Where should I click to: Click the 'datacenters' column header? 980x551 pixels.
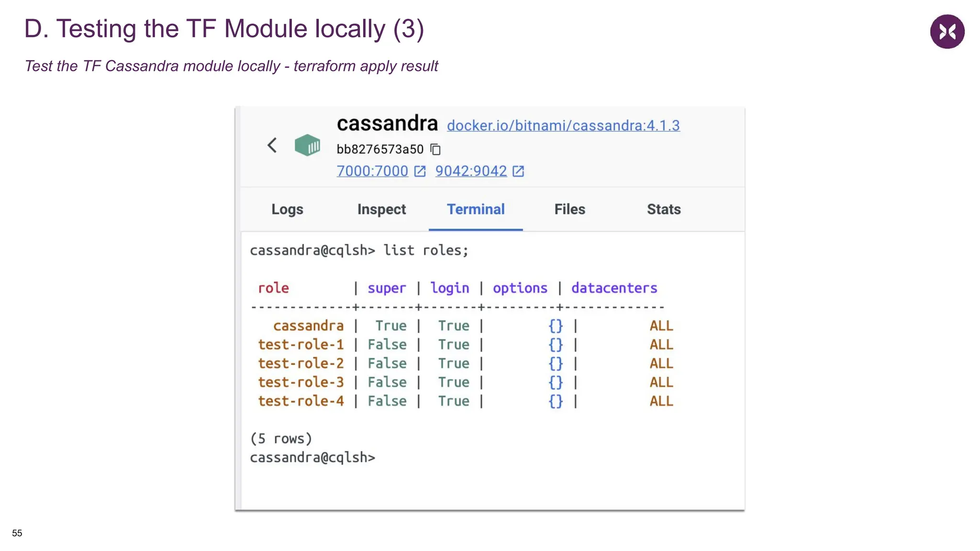coord(614,288)
